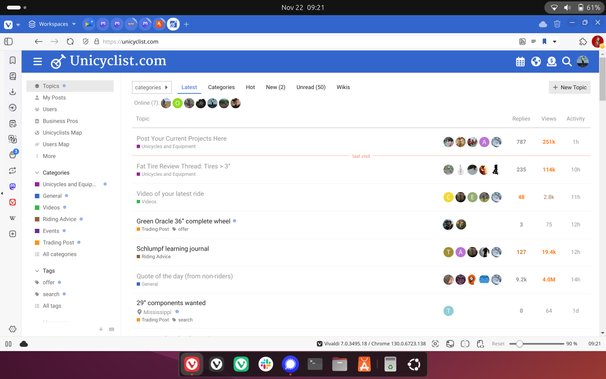The height and width of the screenshot is (379, 606).
Task: Click the Unicyclist.com logo
Action: pos(108,61)
